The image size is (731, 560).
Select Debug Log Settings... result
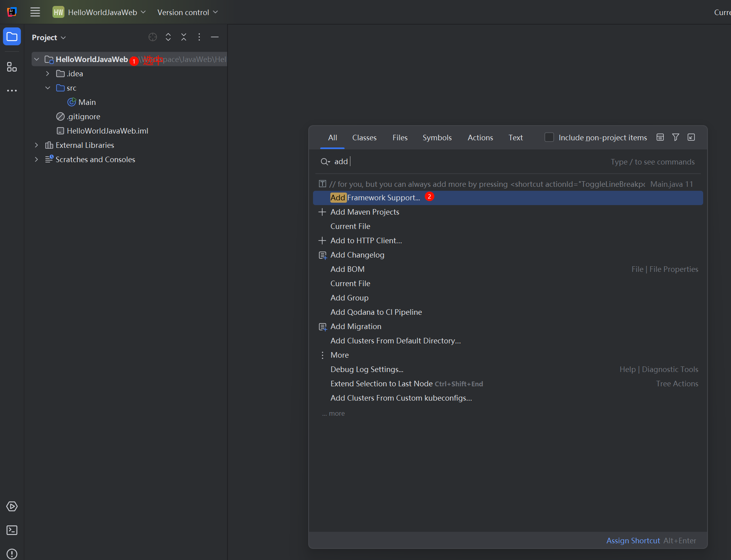(508, 369)
